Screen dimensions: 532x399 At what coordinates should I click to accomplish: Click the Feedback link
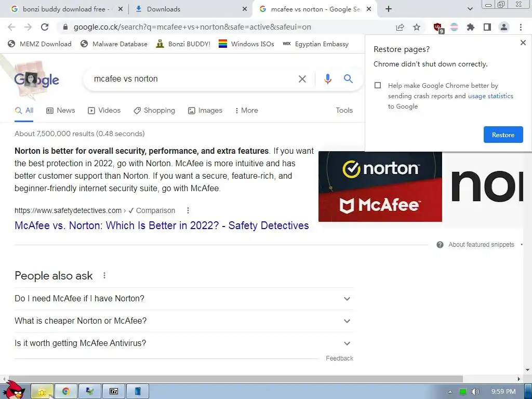point(339,358)
